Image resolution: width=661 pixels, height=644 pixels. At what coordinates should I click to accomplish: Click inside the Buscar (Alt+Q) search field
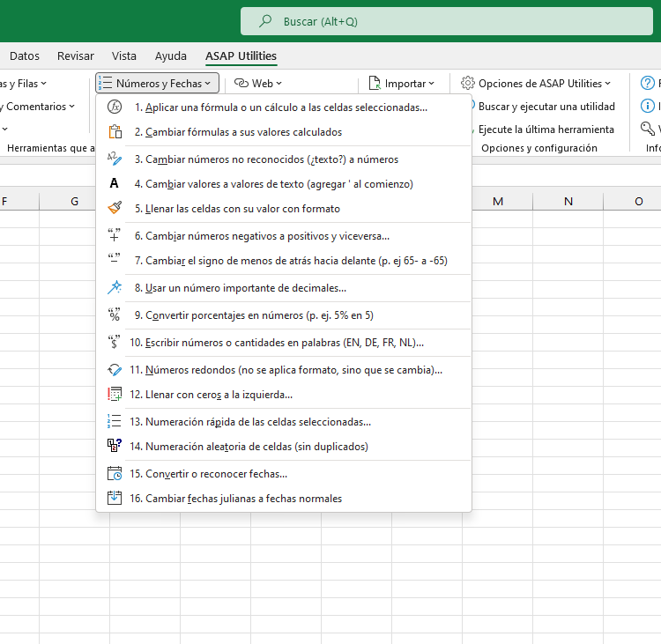click(x=447, y=21)
